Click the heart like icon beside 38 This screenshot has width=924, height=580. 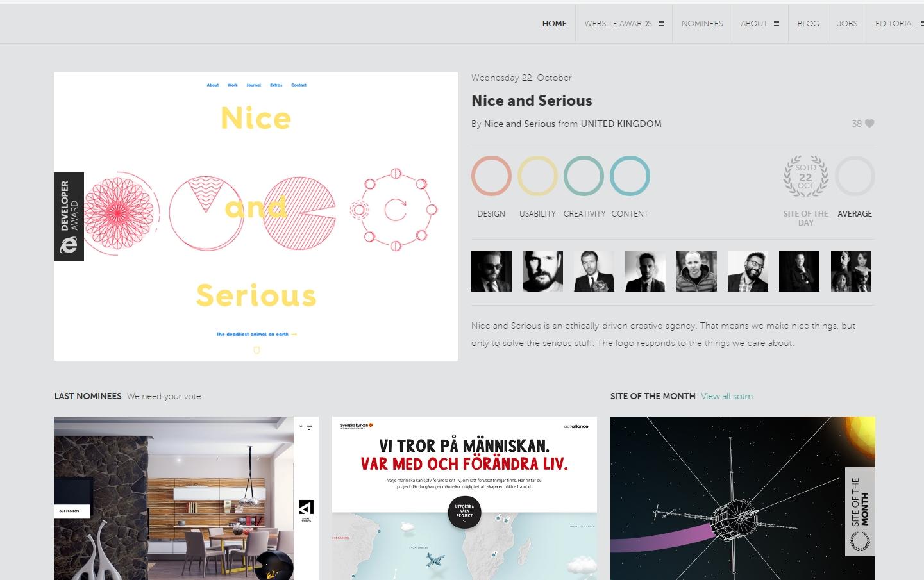(x=869, y=124)
